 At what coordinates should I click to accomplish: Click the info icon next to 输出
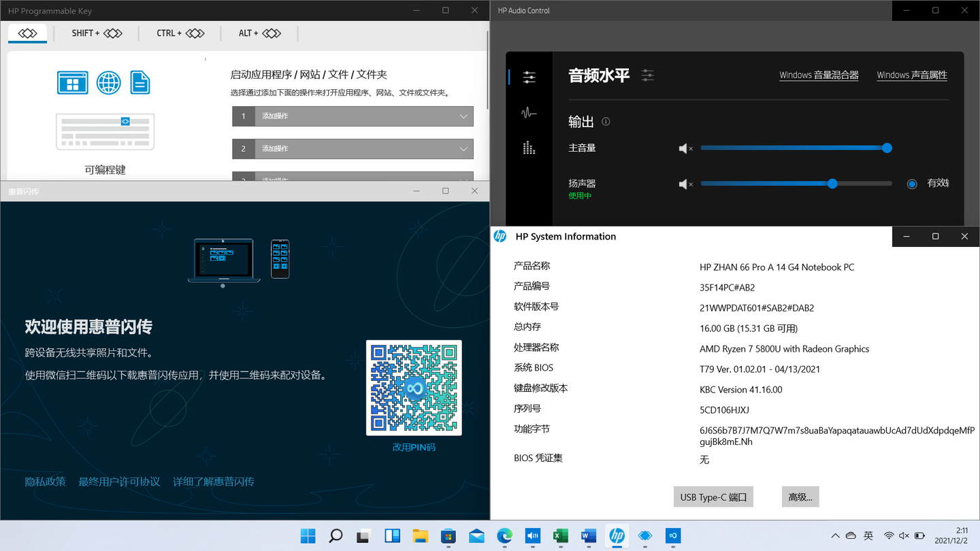coord(606,122)
